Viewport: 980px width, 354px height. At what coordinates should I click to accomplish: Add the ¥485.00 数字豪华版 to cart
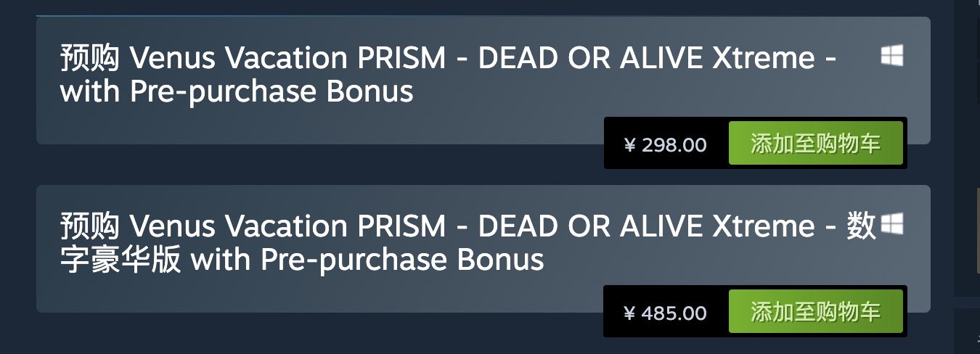tap(815, 313)
